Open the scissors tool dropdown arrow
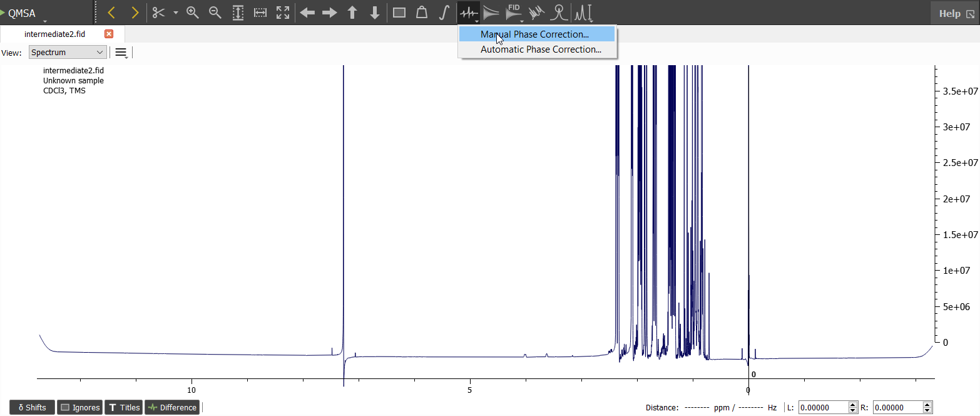The image size is (980, 416). pos(176,13)
